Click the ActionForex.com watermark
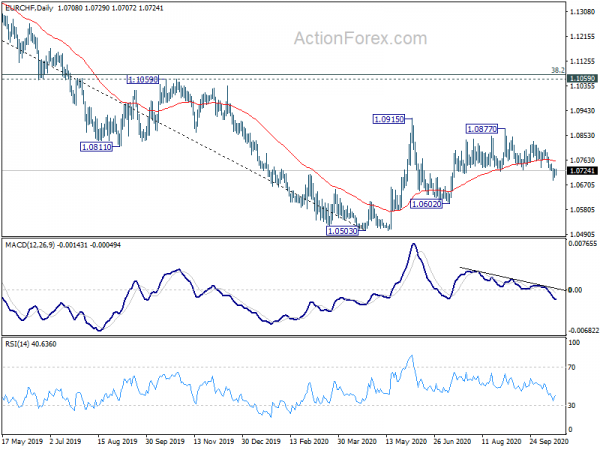600x450 pixels. pos(360,38)
